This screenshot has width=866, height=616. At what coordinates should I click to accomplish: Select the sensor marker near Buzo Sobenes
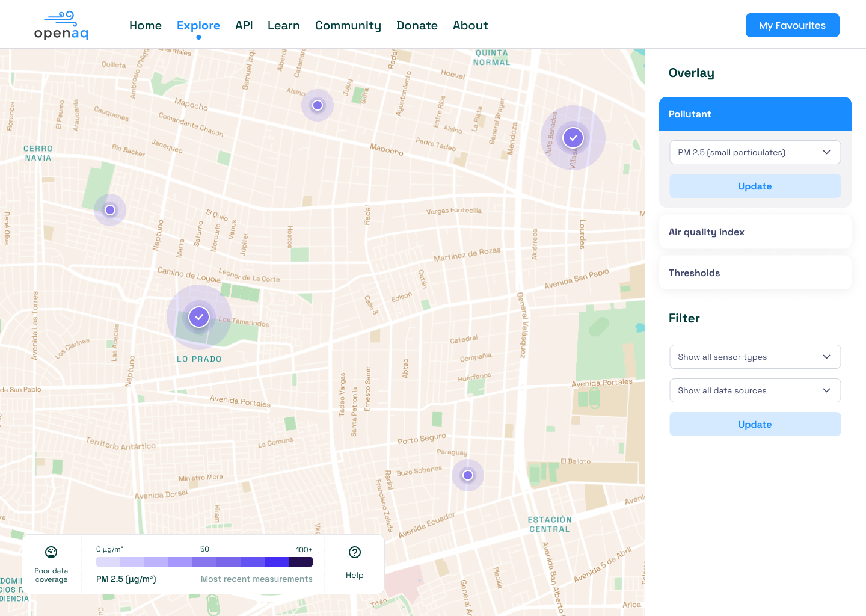468,475
